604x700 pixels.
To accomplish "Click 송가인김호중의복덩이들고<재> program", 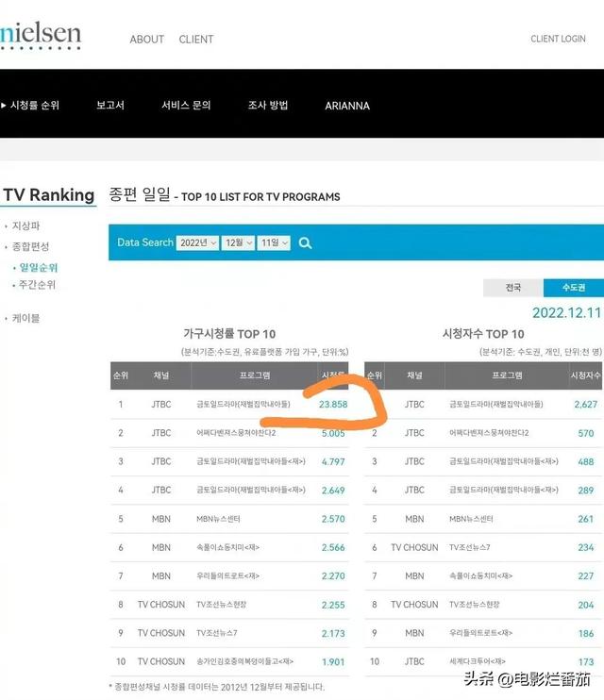I will click(x=244, y=661).
